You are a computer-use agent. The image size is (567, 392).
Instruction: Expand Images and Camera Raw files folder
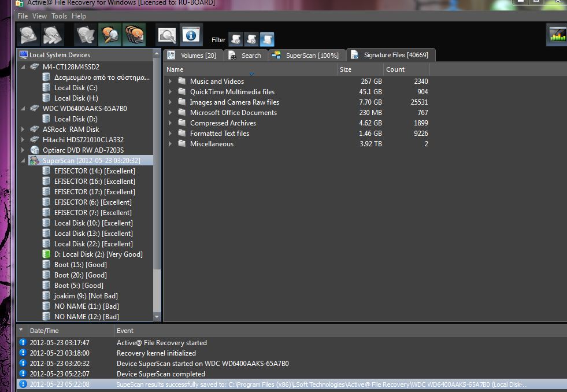[x=170, y=102]
